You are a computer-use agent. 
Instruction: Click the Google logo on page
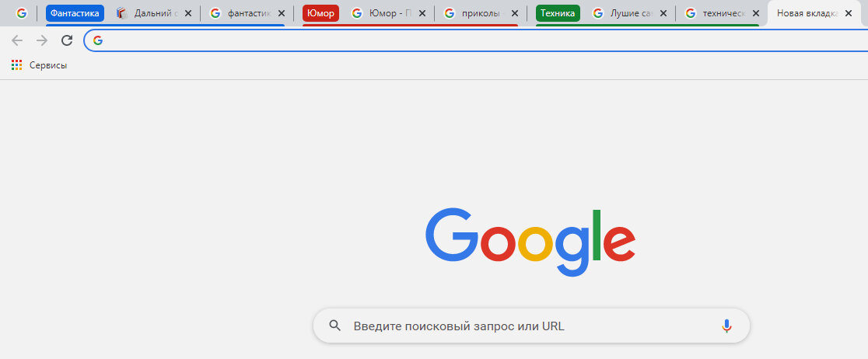(x=530, y=242)
